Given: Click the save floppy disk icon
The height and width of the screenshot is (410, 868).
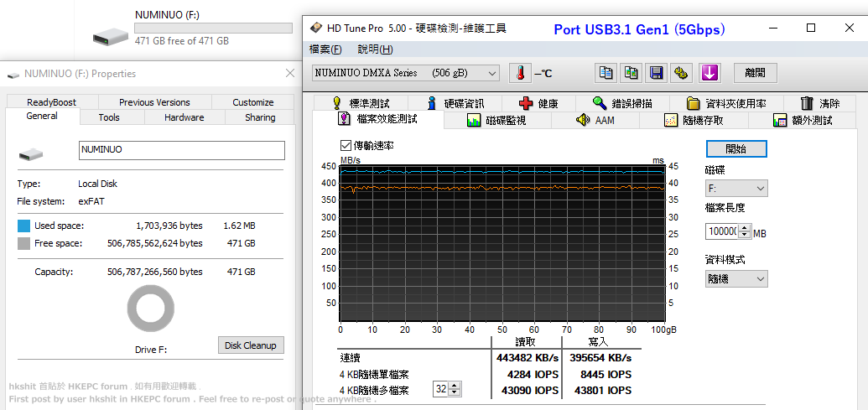Looking at the screenshot, I should click(657, 73).
